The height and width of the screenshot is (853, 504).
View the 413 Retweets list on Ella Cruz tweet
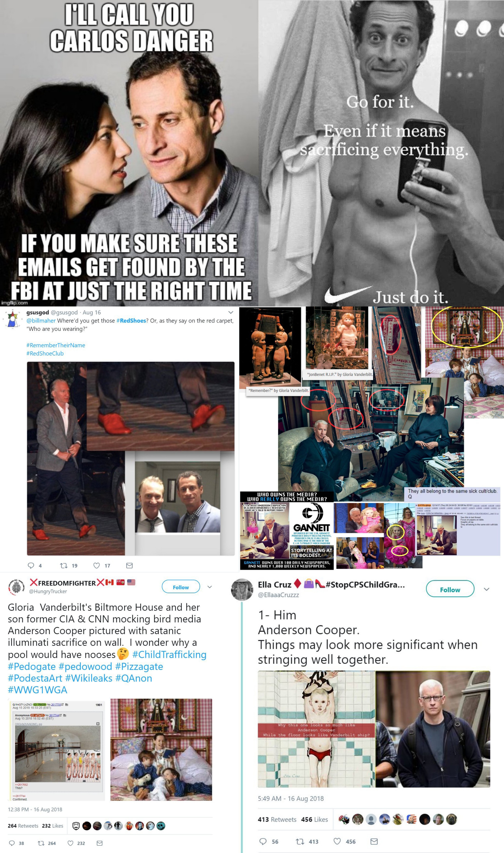click(277, 819)
